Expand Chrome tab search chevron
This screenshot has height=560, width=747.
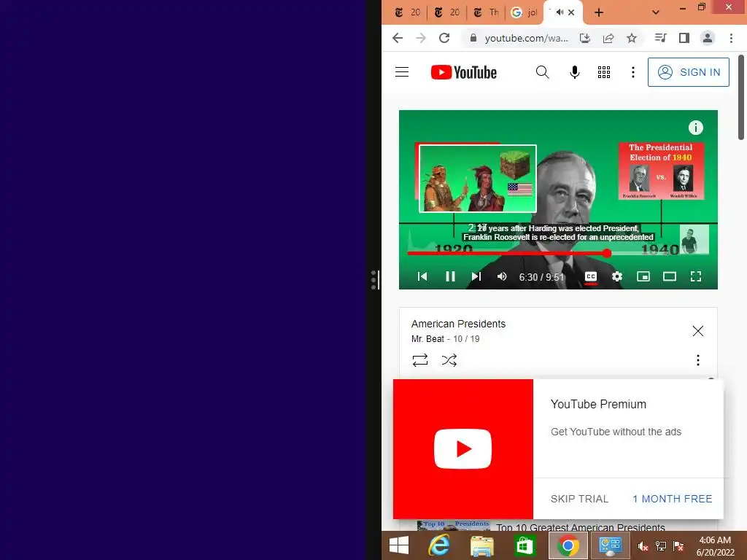pos(656,12)
